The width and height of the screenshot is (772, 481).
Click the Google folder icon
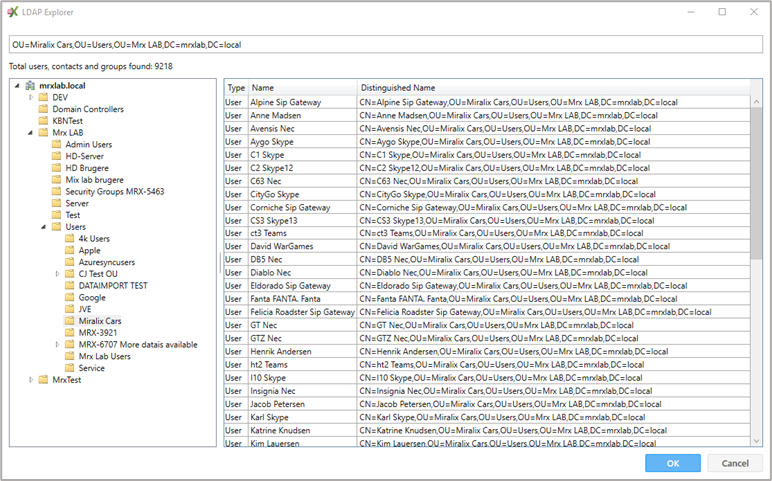[x=69, y=297]
